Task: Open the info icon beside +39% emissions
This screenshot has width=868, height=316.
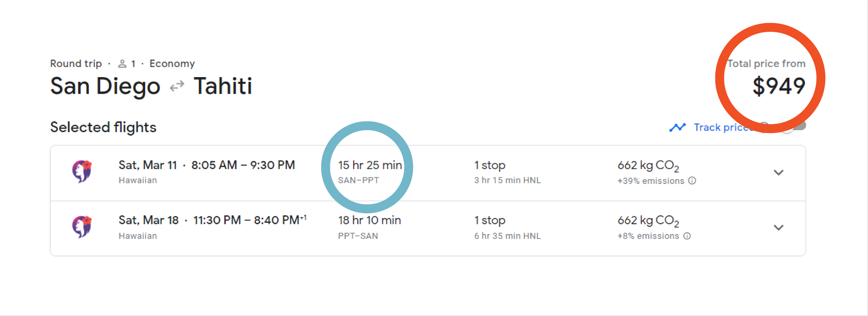Action: click(x=692, y=181)
